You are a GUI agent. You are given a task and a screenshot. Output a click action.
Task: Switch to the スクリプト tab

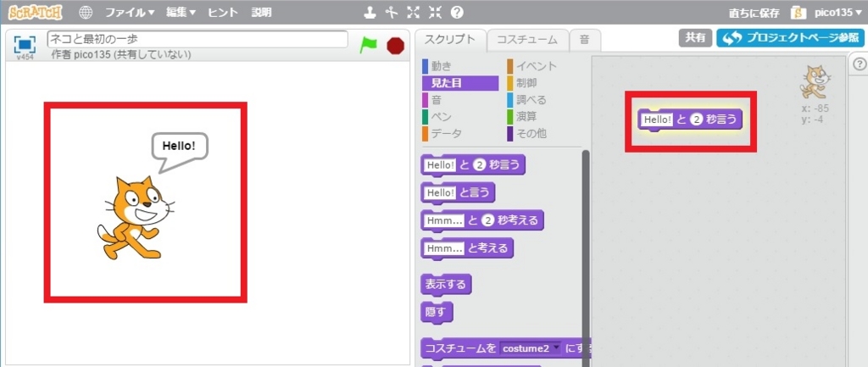click(x=450, y=39)
